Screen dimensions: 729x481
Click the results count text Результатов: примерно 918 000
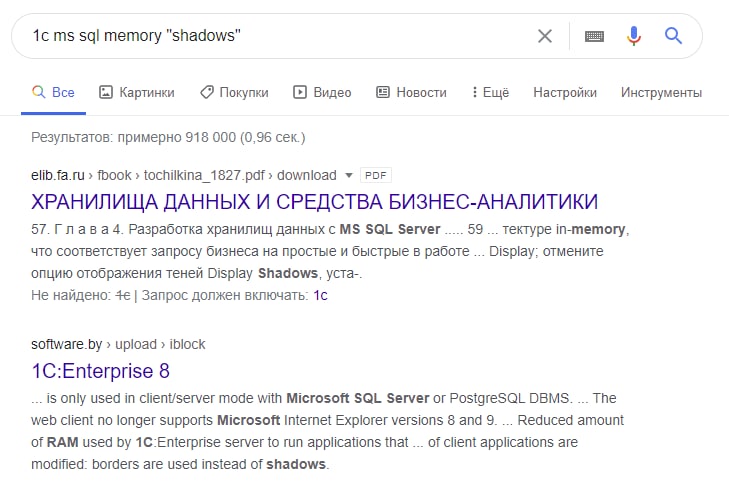click(133, 138)
